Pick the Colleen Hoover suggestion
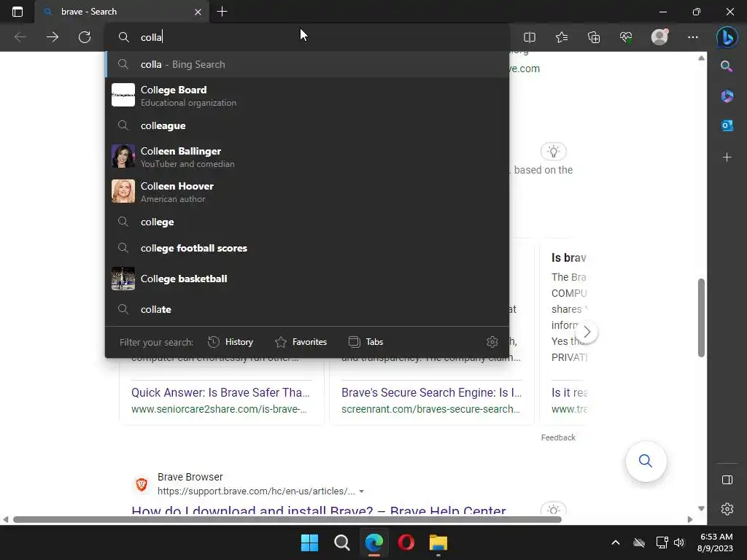 [x=307, y=192]
